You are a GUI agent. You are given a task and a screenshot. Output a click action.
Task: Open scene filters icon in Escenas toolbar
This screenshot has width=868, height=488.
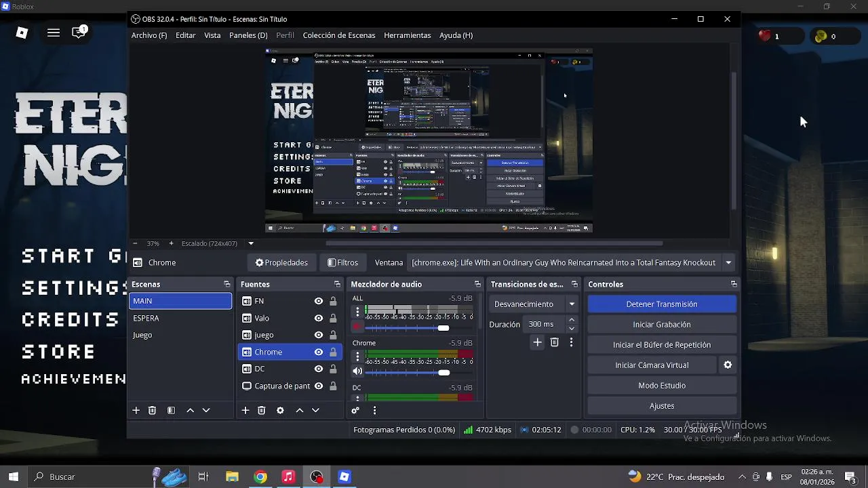coord(171,410)
